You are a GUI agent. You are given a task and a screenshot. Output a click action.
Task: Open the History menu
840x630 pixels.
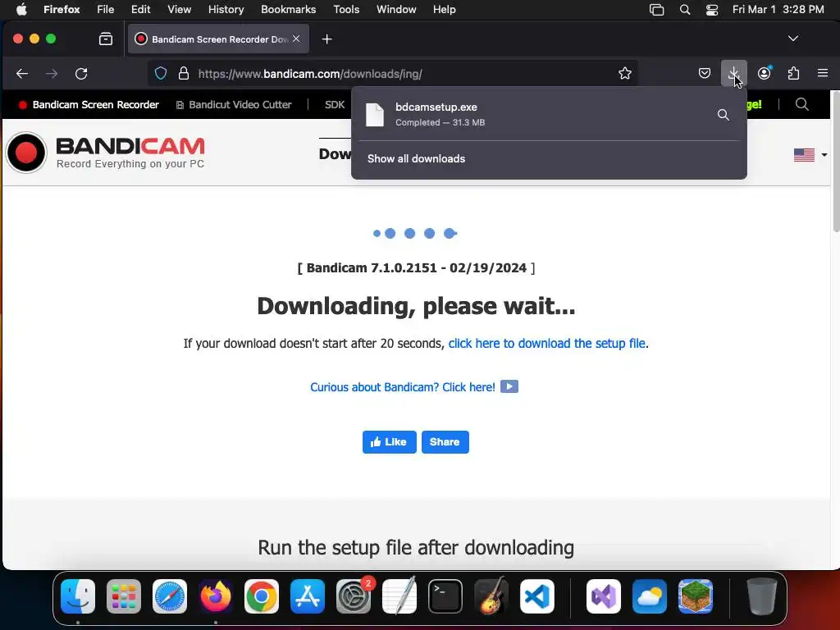[x=226, y=10]
